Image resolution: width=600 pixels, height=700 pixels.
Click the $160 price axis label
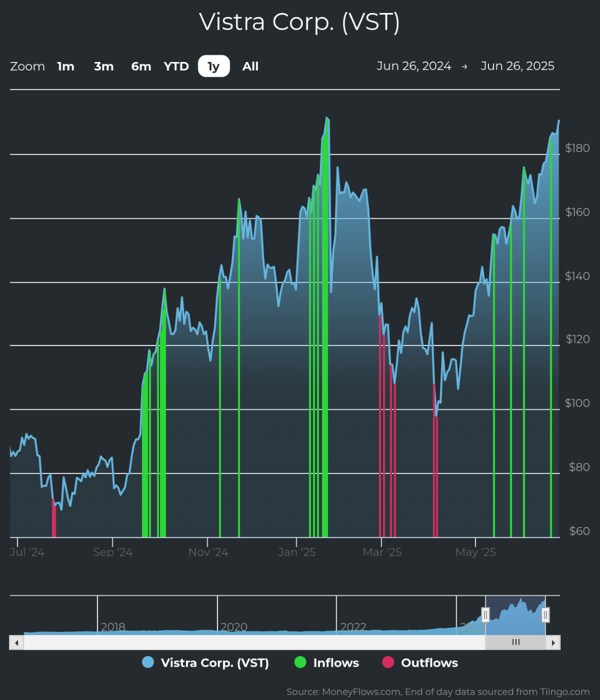tap(577, 212)
